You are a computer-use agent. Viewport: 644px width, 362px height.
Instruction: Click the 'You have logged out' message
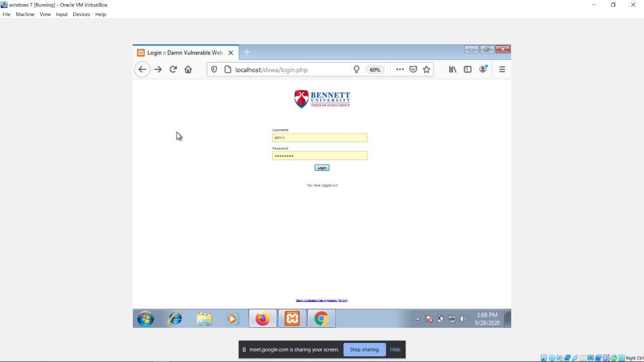322,185
